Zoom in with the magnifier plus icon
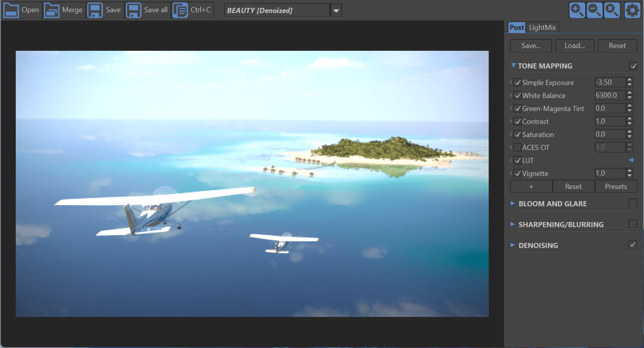 click(577, 10)
